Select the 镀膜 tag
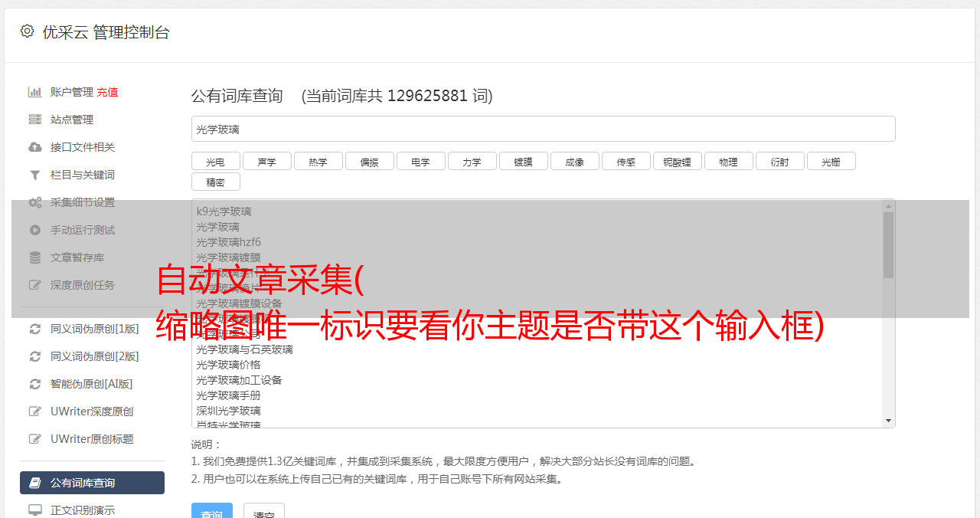The width and height of the screenshot is (980, 518). (523, 161)
